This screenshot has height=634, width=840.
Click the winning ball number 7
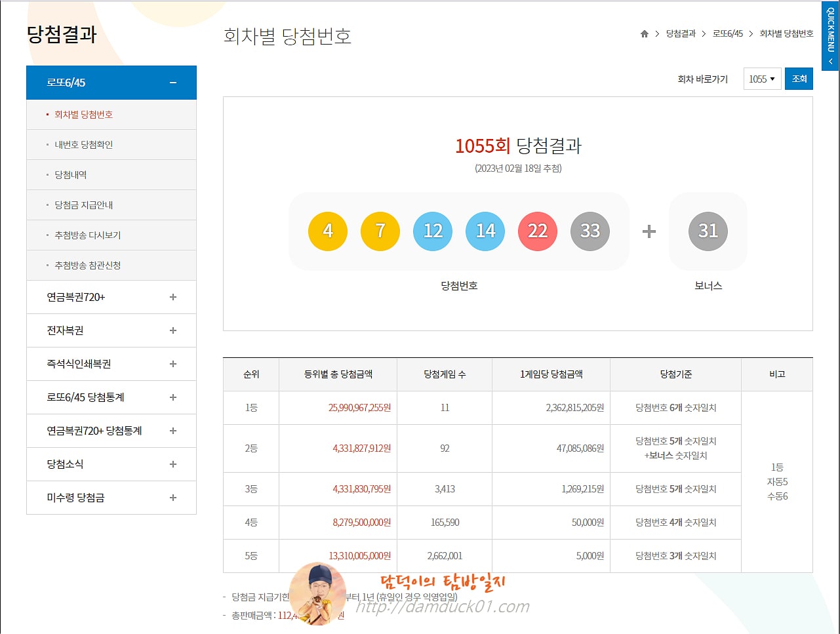click(380, 231)
